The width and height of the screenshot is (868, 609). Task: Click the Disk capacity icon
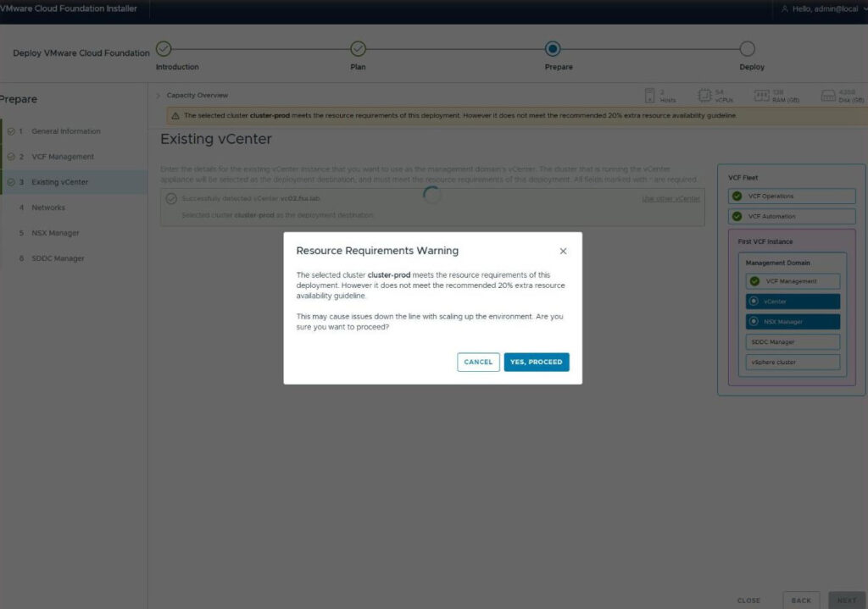point(828,96)
